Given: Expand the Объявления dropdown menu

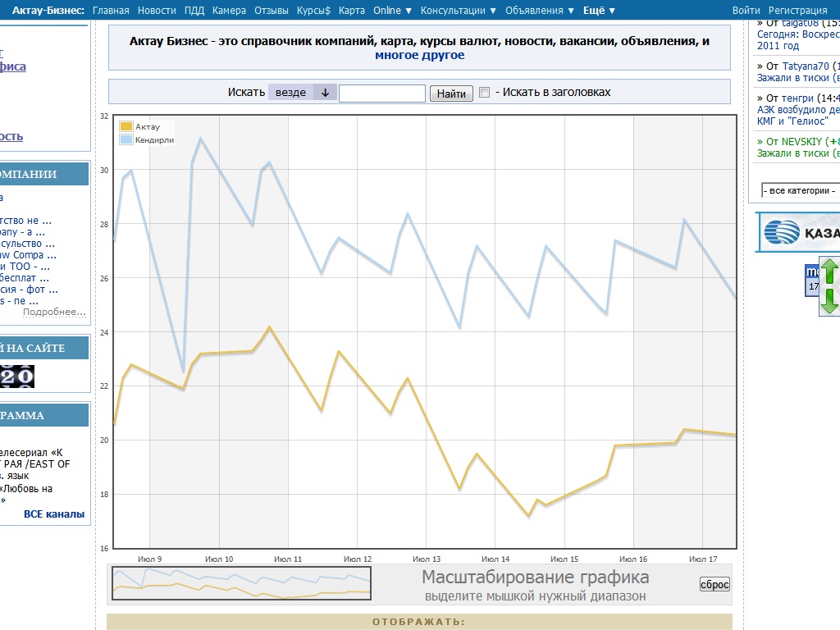Looking at the screenshot, I should point(540,10).
